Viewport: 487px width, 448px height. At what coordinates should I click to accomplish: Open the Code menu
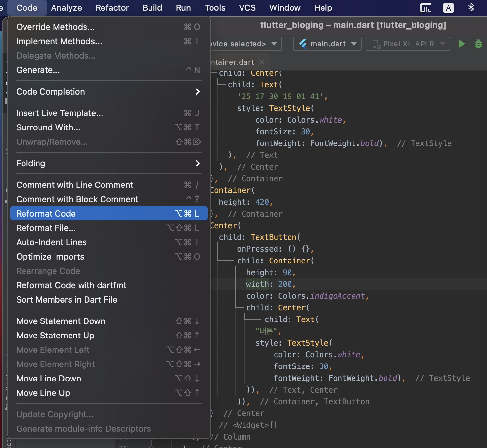(27, 8)
